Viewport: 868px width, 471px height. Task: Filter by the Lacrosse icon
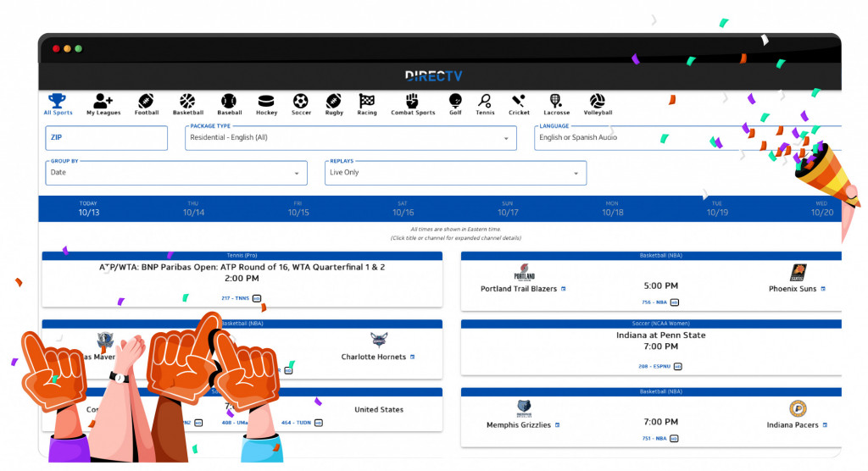tap(556, 101)
